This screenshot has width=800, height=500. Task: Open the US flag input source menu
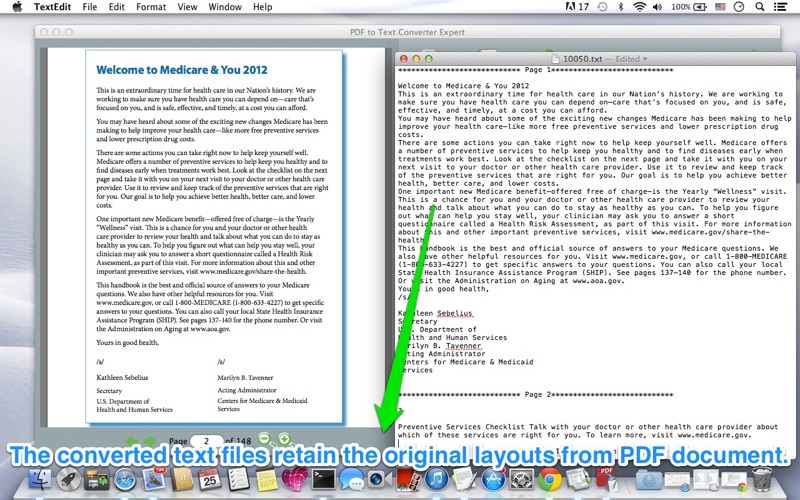click(720, 7)
